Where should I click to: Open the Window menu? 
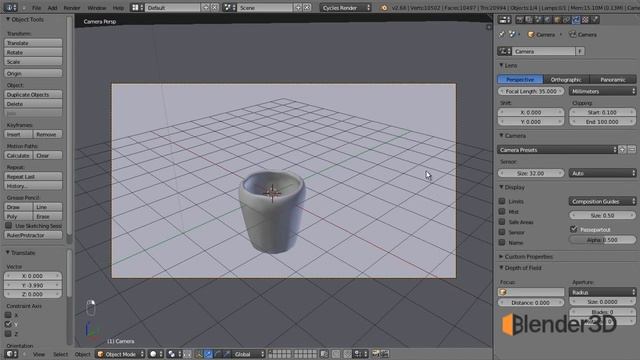tap(97, 7)
